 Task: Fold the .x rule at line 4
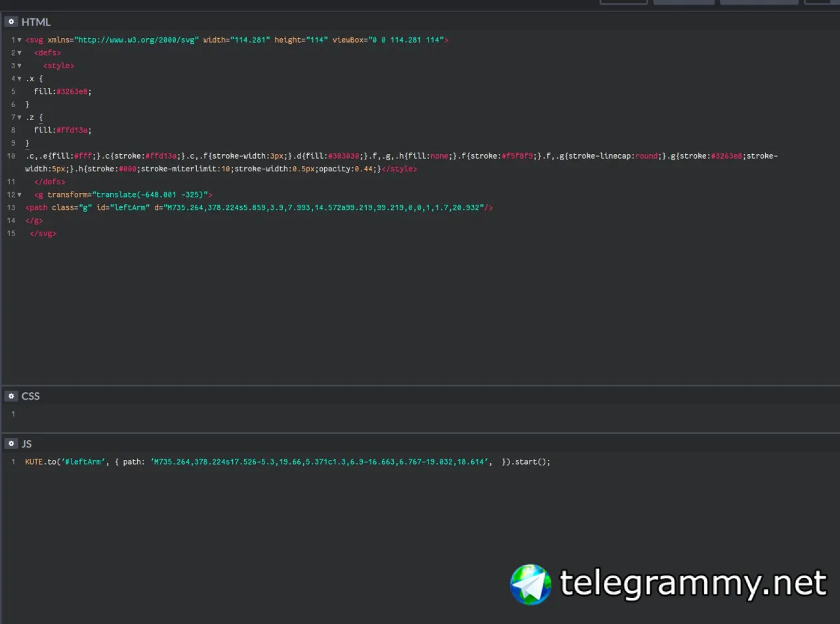19,79
